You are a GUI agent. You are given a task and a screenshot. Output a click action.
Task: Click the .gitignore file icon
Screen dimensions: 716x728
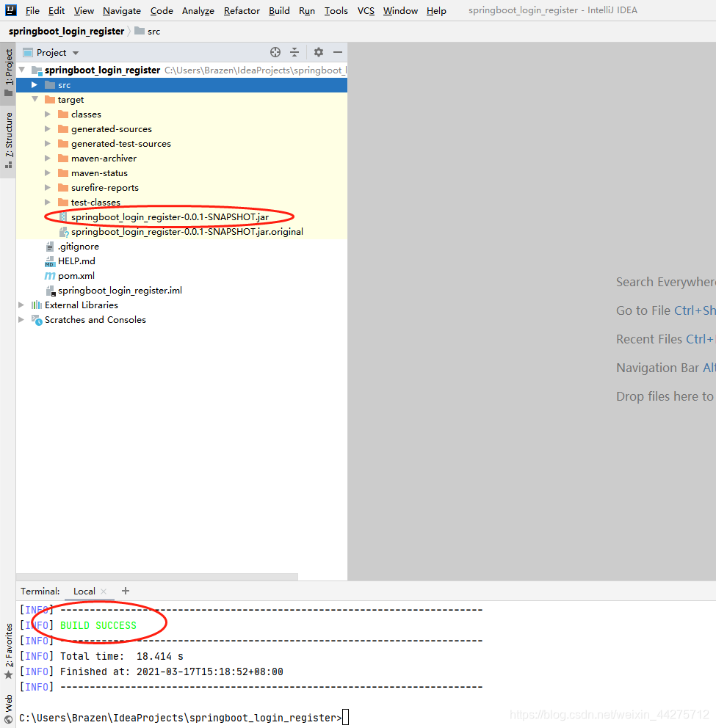click(50, 247)
